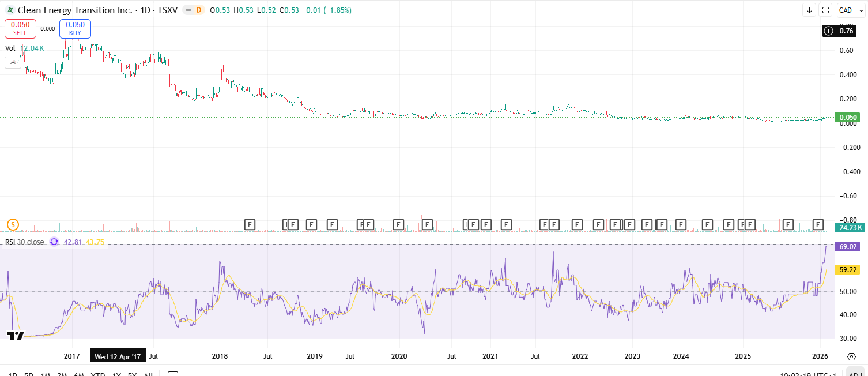The height and width of the screenshot is (376, 868).
Task: Click the SELL 0.050 button
Action: 20,28
